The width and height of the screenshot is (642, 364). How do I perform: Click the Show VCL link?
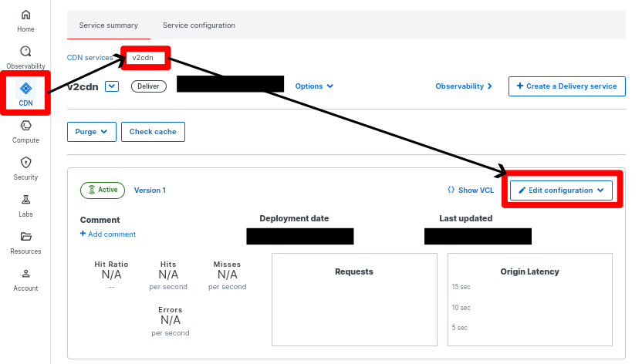[470, 190]
